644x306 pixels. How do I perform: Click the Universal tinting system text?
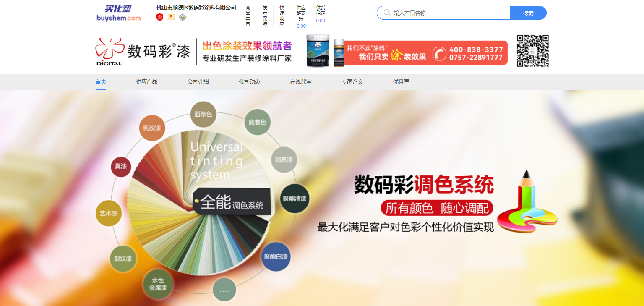[x=216, y=160]
